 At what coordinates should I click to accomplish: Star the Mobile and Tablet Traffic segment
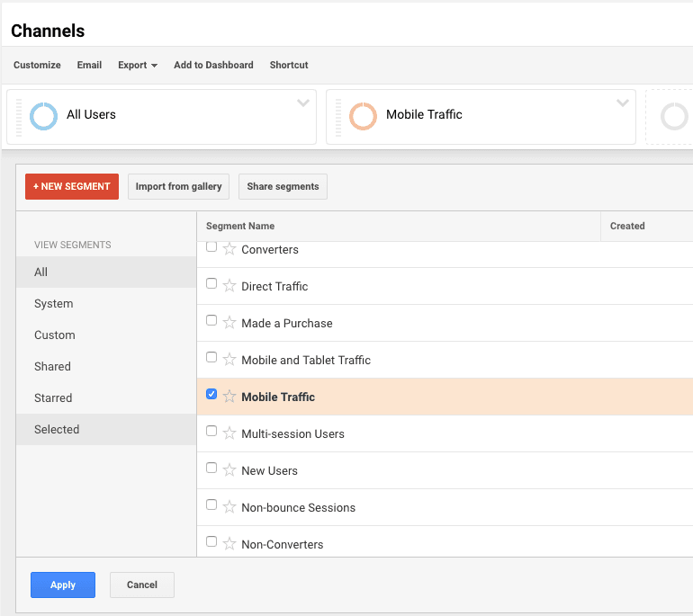tap(229, 360)
